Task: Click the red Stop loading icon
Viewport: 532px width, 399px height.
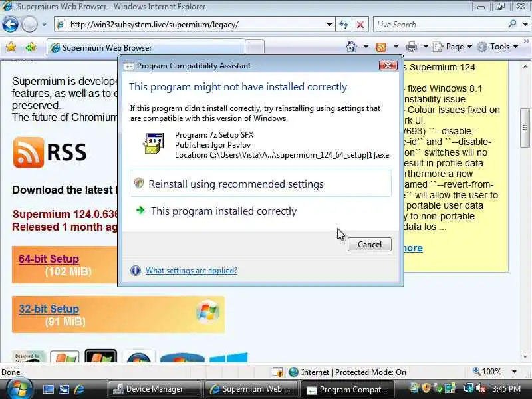Action: point(360,25)
